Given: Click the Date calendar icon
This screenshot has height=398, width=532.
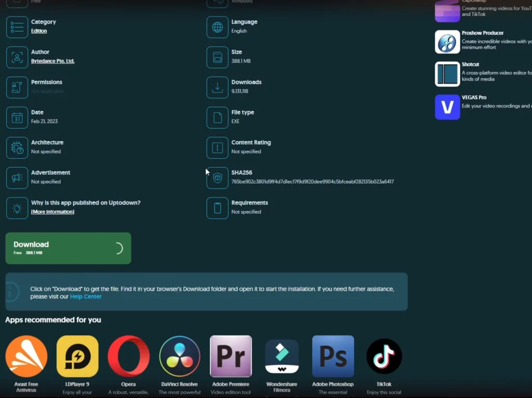Looking at the screenshot, I should pyautogui.click(x=17, y=118).
